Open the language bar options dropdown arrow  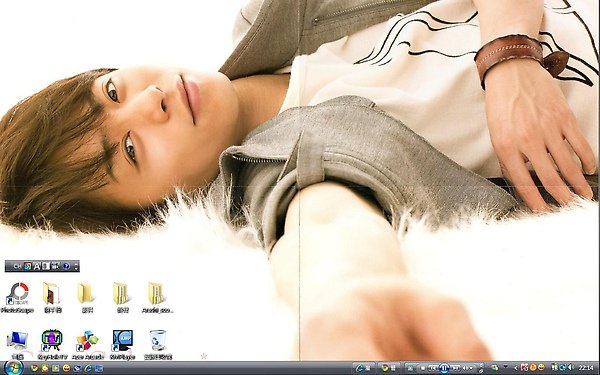pyautogui.click(x=76, y=267)
